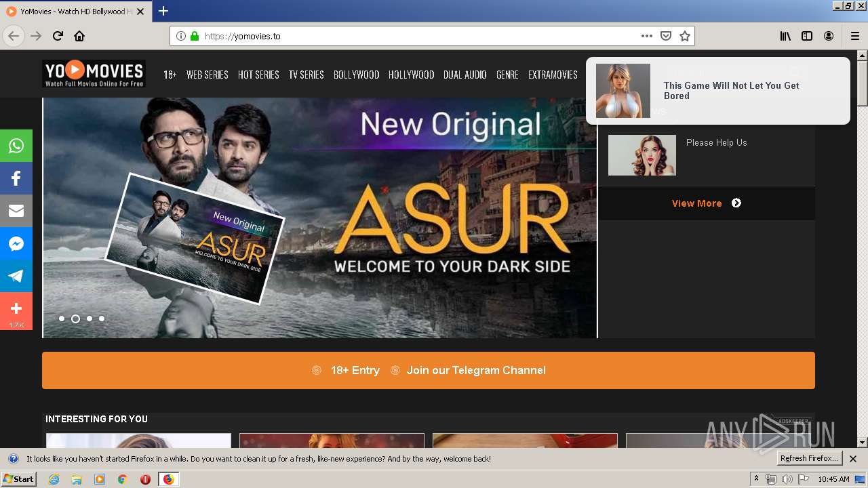This screenshot has width=868, height=488.
Task: Open Internet Explorer from the taskbar
Action: click(x=54, y=479)
